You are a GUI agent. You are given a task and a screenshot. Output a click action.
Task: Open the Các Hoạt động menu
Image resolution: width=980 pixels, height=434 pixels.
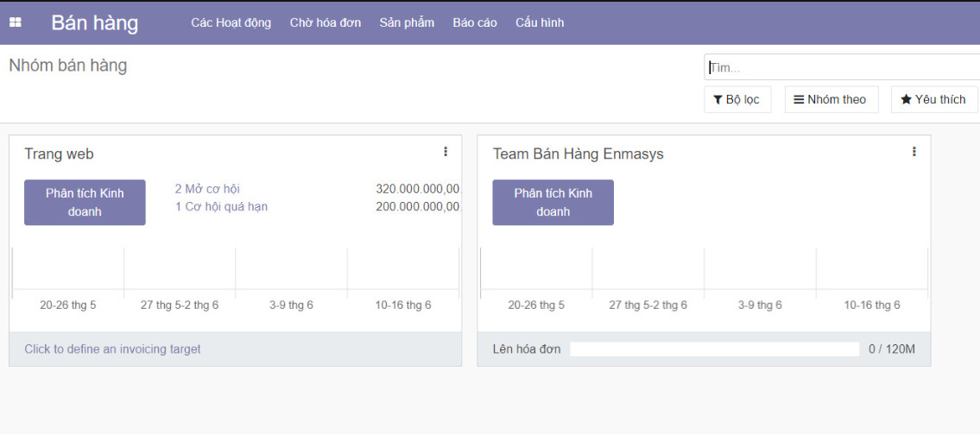(x=231, y=22)
